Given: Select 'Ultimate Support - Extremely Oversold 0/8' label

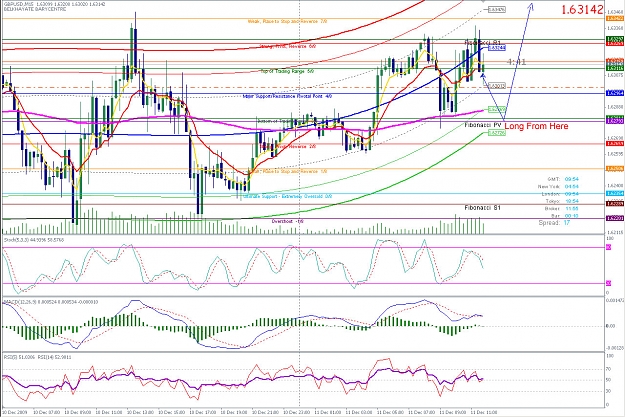Looking at the screenshot, I should pyautogui.click(x=287, y=197).
